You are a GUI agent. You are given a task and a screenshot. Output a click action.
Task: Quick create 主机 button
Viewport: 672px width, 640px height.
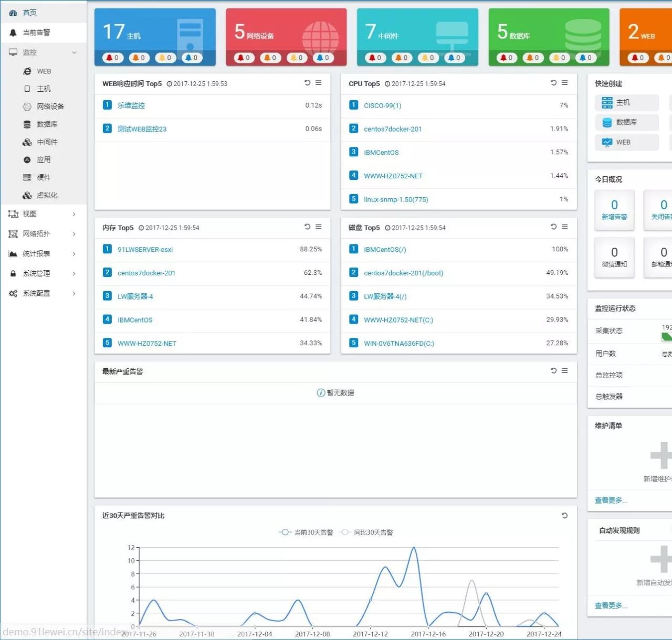[x=627, y=102]
